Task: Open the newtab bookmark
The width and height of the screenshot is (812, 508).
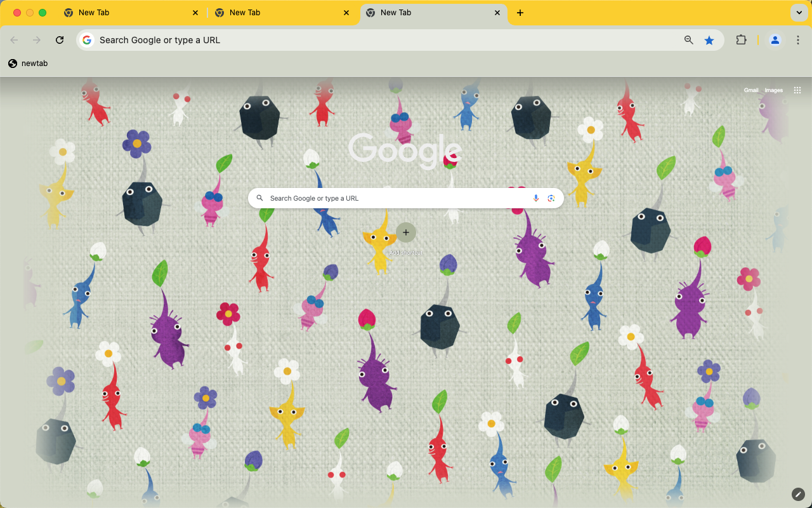Action: point(28,63)
